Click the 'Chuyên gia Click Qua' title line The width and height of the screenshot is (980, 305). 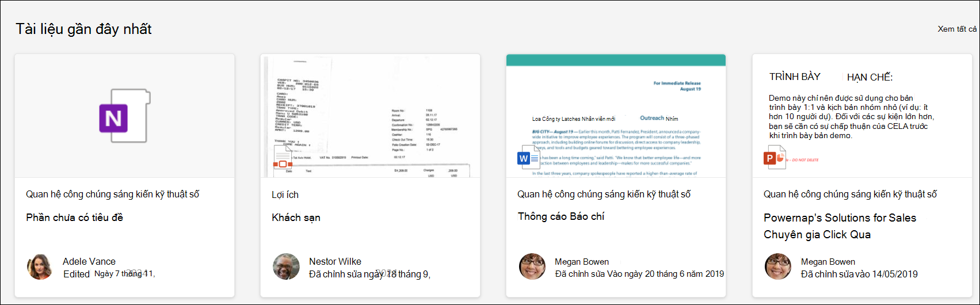817,234
